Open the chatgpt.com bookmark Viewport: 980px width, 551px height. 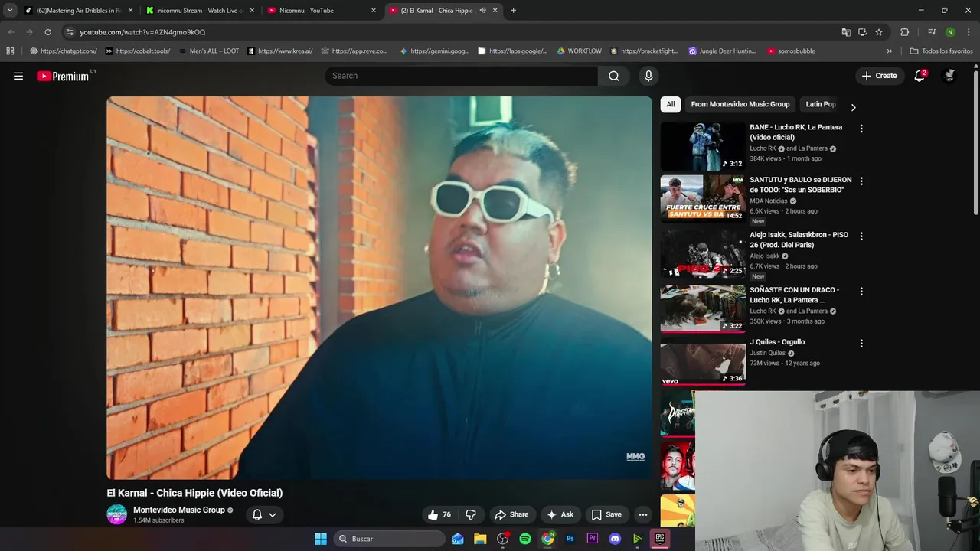63,51
